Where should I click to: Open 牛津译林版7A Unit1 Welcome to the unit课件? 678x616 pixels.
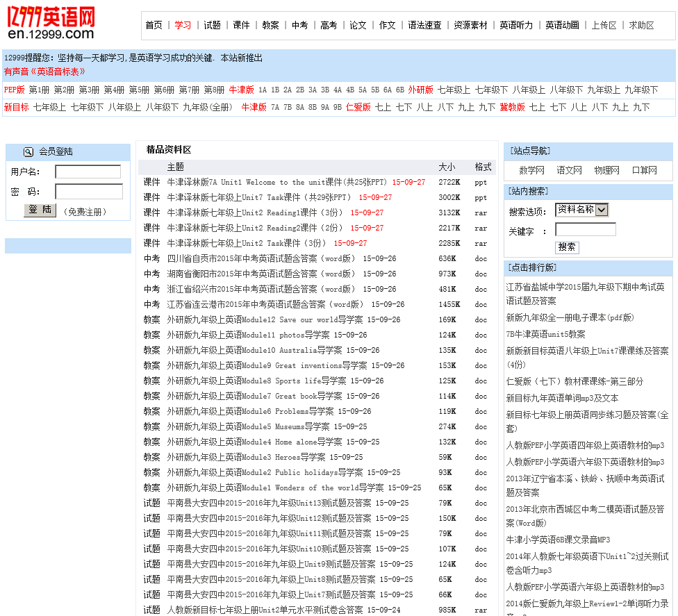(276, 183)
